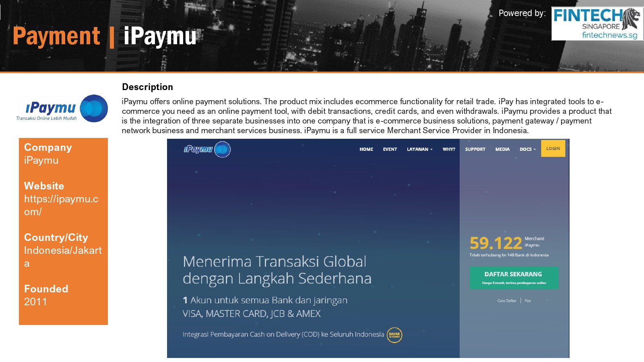Image resolution: width=644 pixels, height=362 pixels.
Task: Open the EVENT menu item
Action: (x=390, y=149)
